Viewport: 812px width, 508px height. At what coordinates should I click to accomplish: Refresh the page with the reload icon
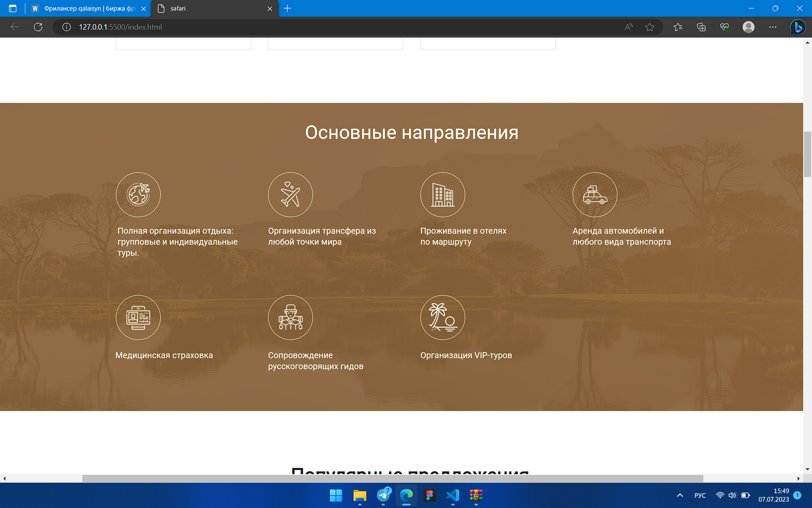pyautogui.click(x=38, y=27)
